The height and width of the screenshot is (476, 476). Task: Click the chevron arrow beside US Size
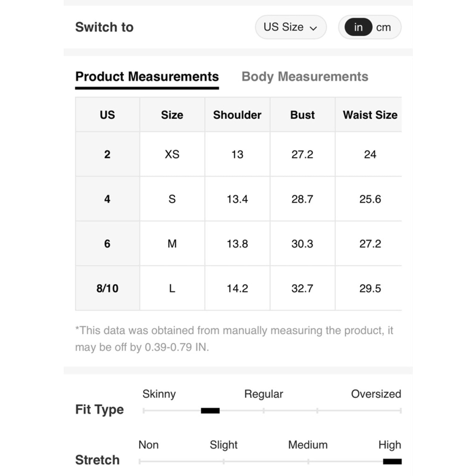coord(313,29)
